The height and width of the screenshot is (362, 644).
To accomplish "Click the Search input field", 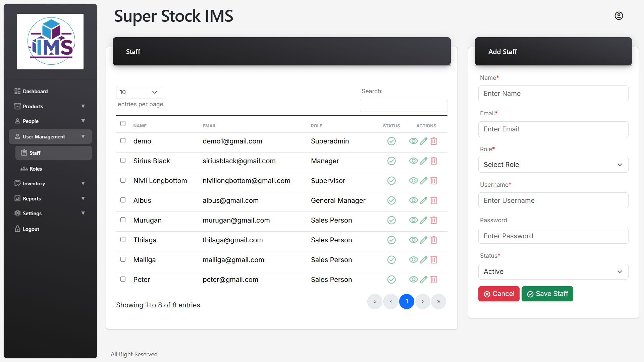I will coord(403,105).
